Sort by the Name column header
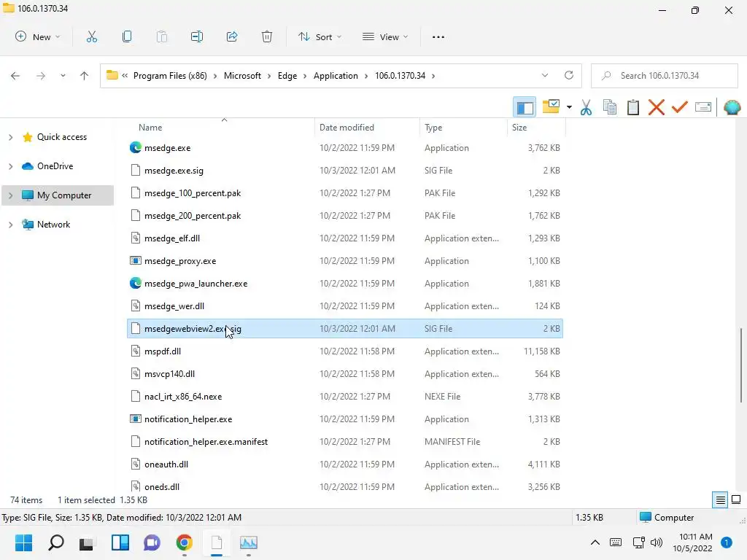Image resolution: width=747 pixels, height=560 pixels. (x=150, y=128)
